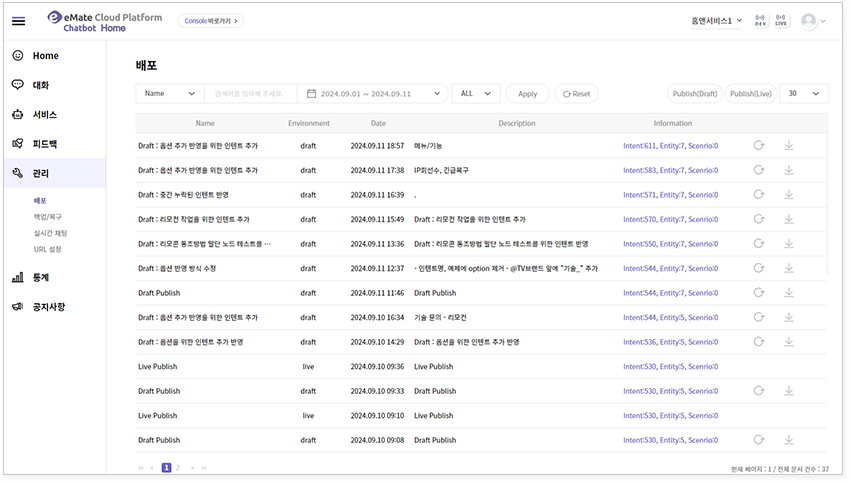The image size is (850, 483).
Task: Go to Home in the sidebar
Action: [x=46, y=55]
